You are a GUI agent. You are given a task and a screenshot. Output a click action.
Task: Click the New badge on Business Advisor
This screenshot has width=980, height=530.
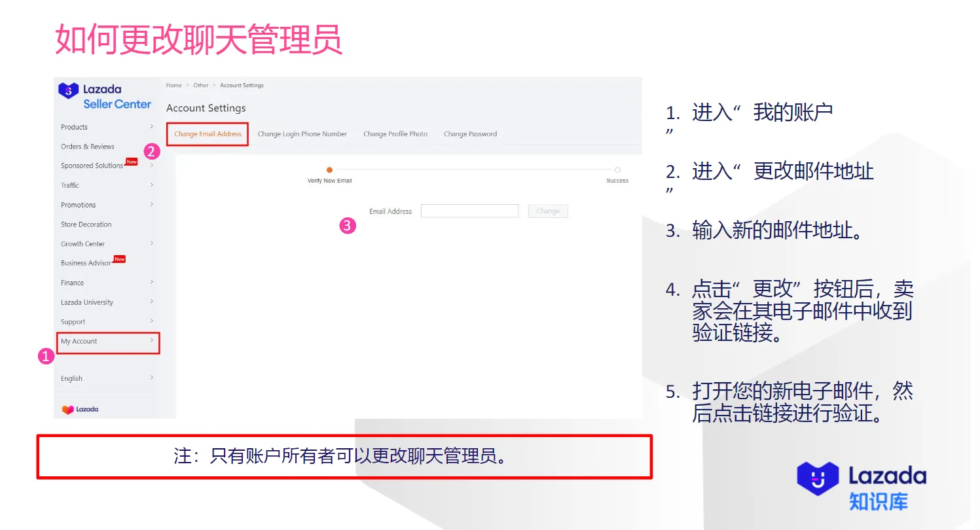(x=119, y=258)
